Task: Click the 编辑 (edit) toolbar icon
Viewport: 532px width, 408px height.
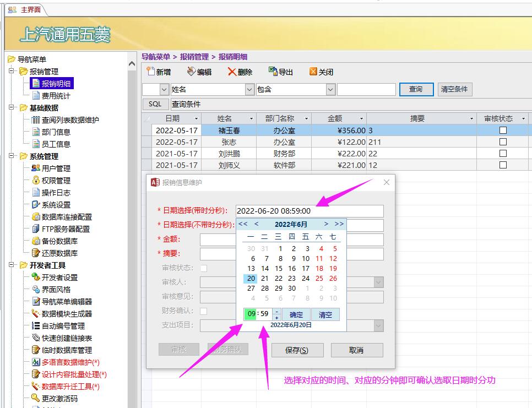Action: click(x=191, y=71)
